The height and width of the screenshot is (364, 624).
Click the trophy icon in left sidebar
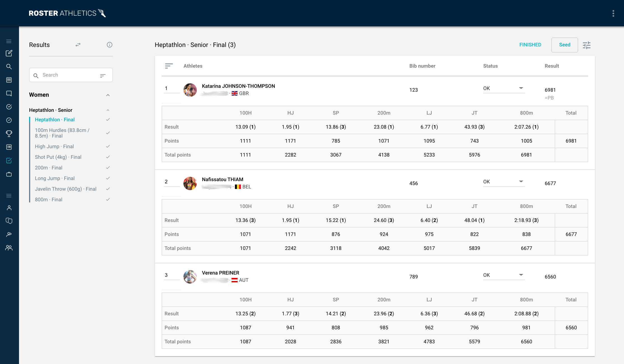tap(9, 134)
